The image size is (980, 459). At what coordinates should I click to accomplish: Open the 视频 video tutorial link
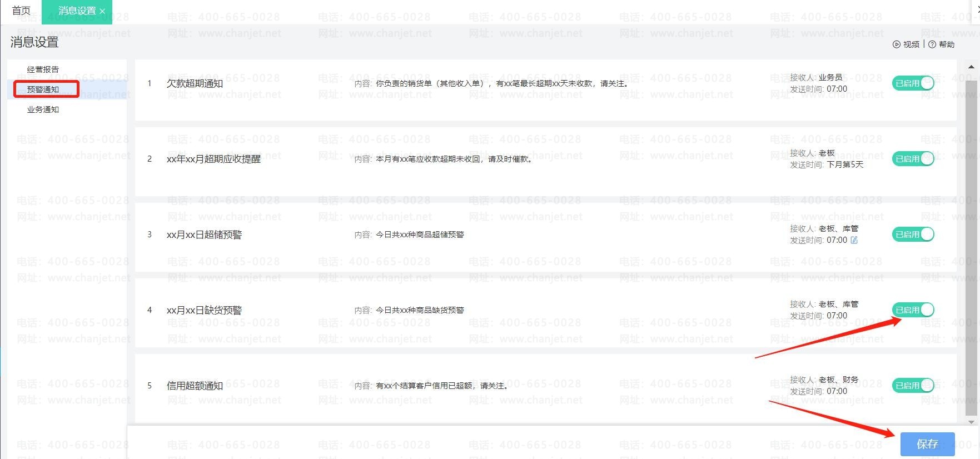(x=906, y=44)
